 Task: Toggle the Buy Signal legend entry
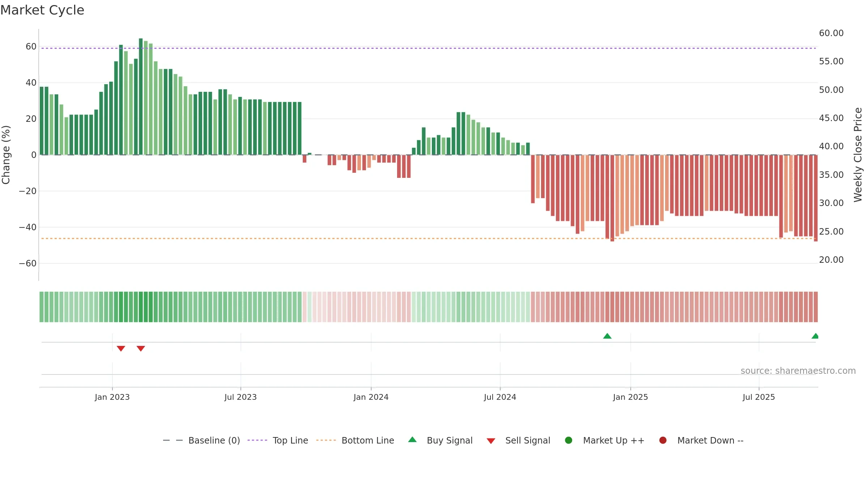pyautogui.click(x=440, y=440)
